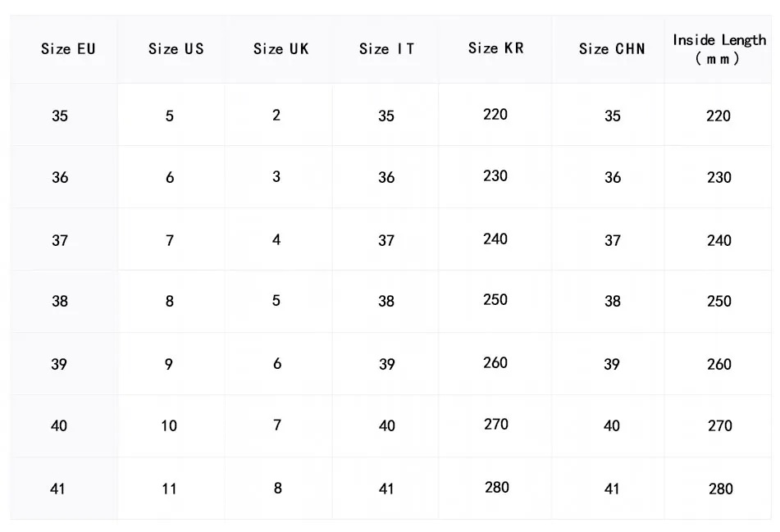Select US size 5 cell
780x532 pixels.
pyautogui.click(x=170, y=116)
